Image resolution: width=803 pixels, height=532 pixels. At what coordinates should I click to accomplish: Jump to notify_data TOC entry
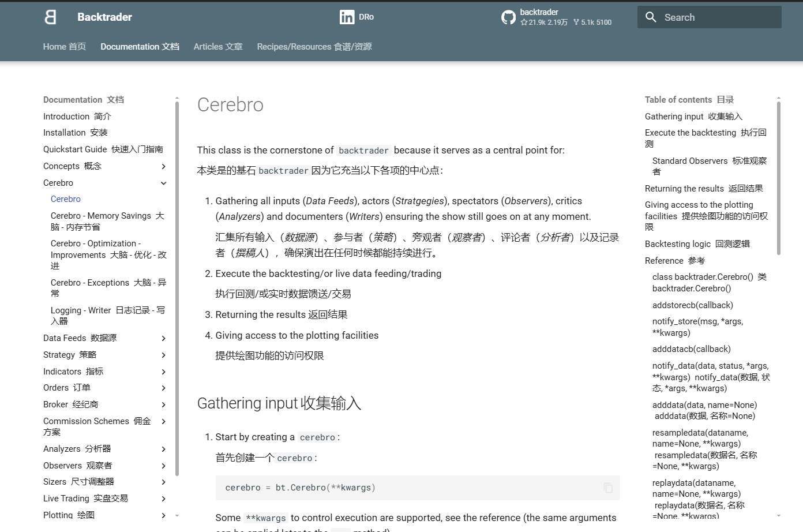pyautogui.click(x=711, y=377)
